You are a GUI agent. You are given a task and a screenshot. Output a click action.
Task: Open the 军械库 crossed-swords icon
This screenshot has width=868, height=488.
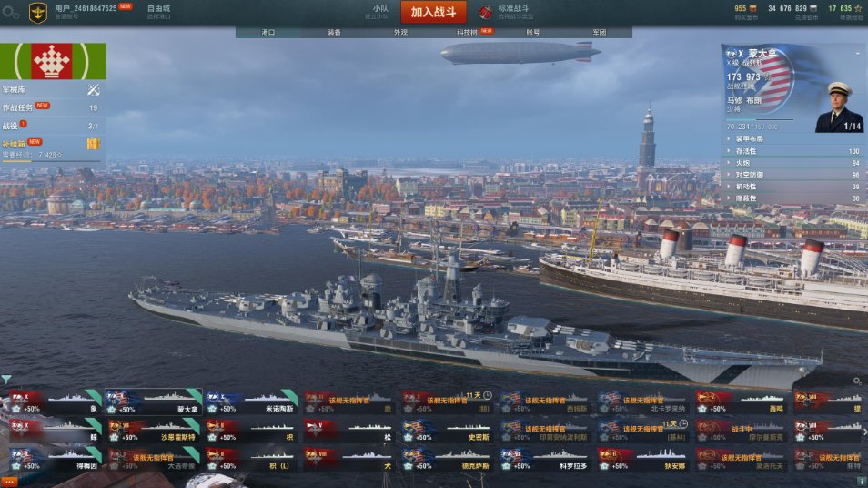(93, 89)
